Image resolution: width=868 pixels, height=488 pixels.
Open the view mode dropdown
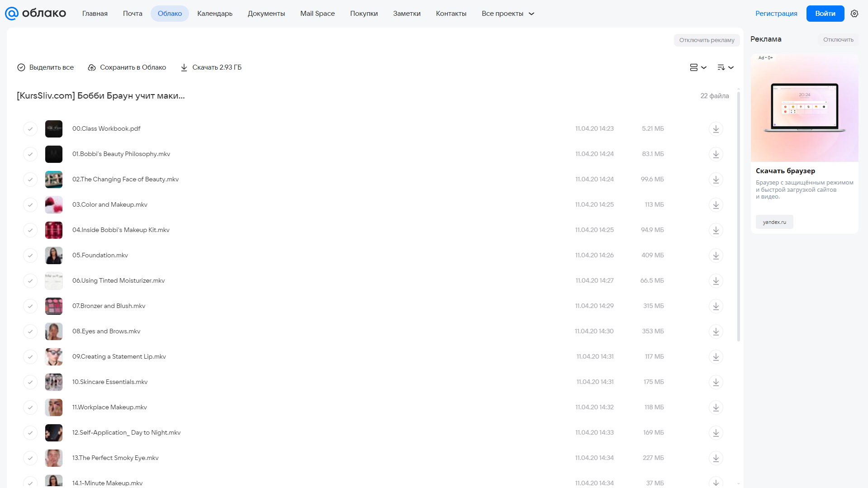[x=698, y=67]
